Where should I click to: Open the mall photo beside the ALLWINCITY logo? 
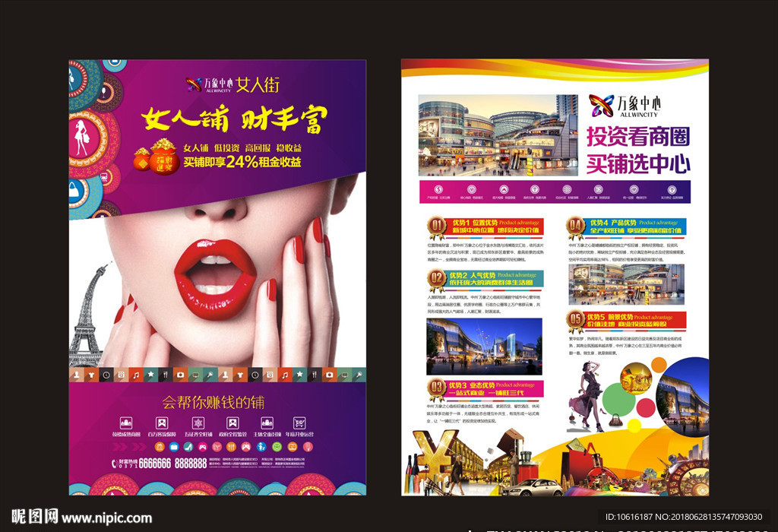(x=498, y=135)
